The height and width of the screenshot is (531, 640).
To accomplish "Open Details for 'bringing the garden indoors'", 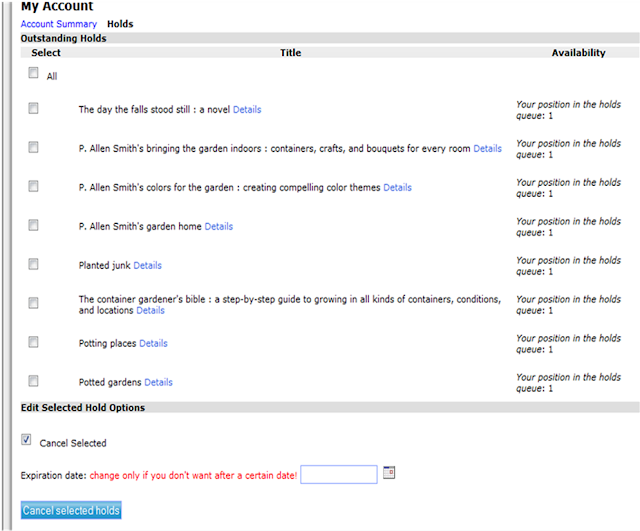I will pos(487,149).
